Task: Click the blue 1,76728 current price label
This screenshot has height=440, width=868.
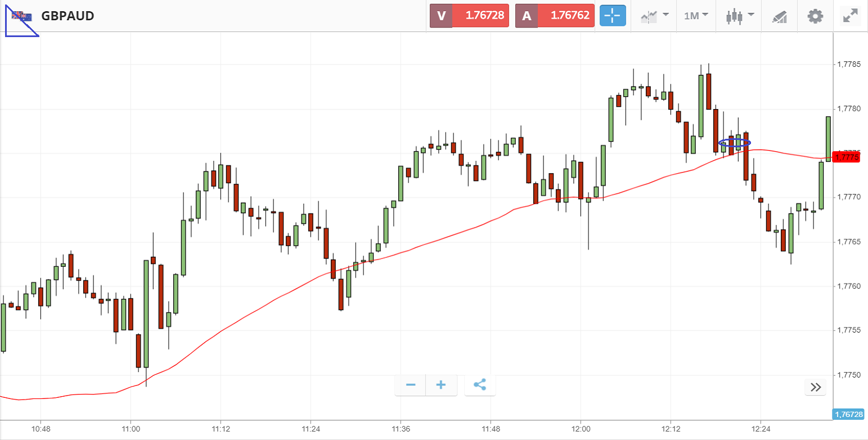Action: pyautogui.click(x=848, y=415)
